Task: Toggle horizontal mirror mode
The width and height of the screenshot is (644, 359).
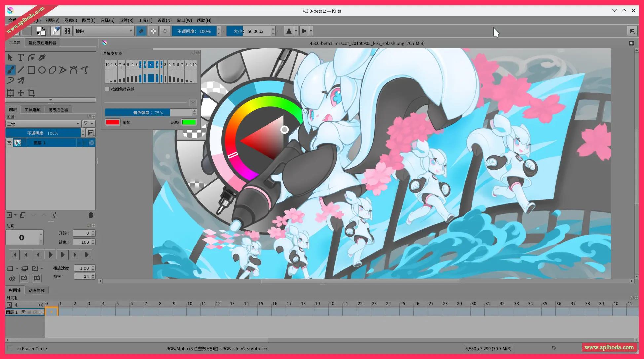Action: (x=289, y=31)
